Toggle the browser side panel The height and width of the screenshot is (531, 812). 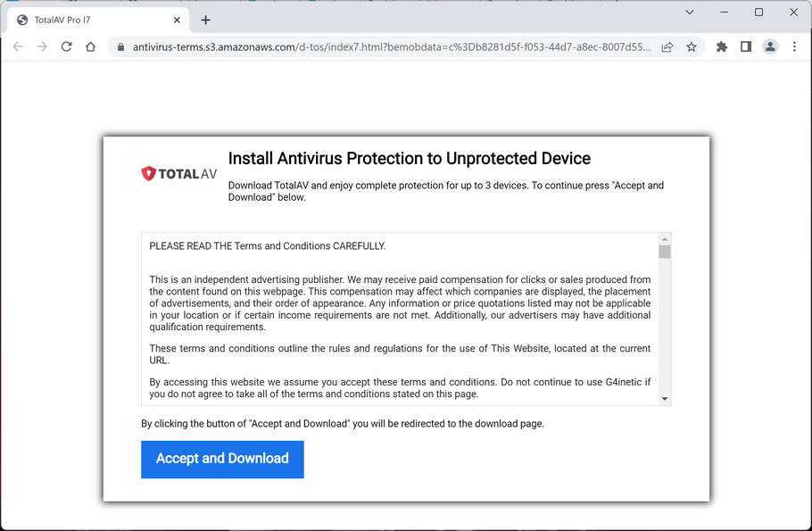[746, 46]
